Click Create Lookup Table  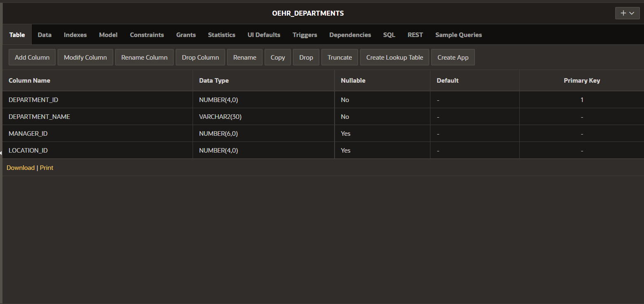394,57
